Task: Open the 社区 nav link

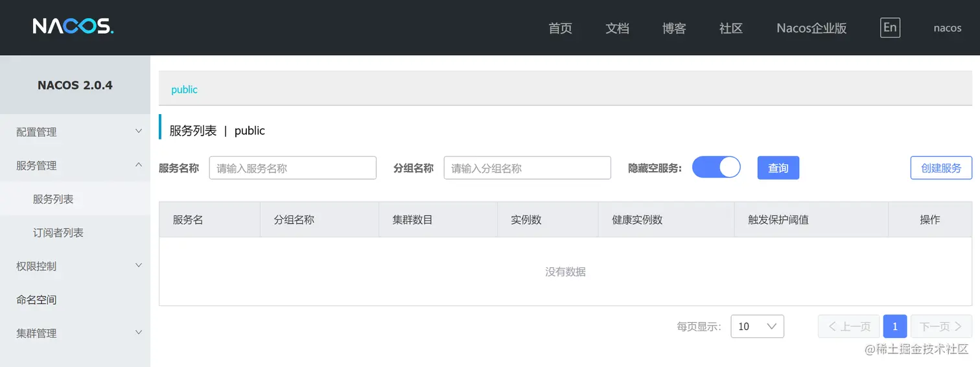Action: [731, 28]
